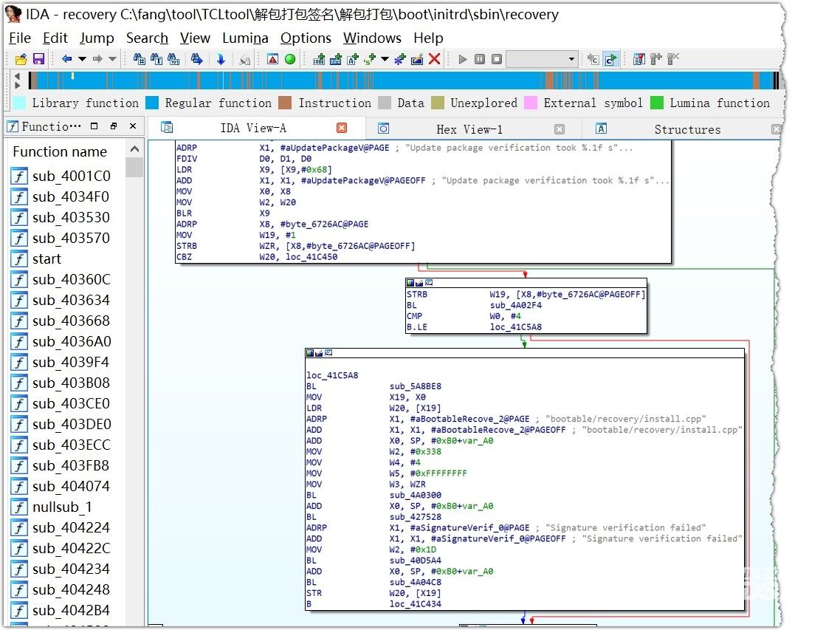
Task: Close the IDA View-A tab
Action: point(342,129)
